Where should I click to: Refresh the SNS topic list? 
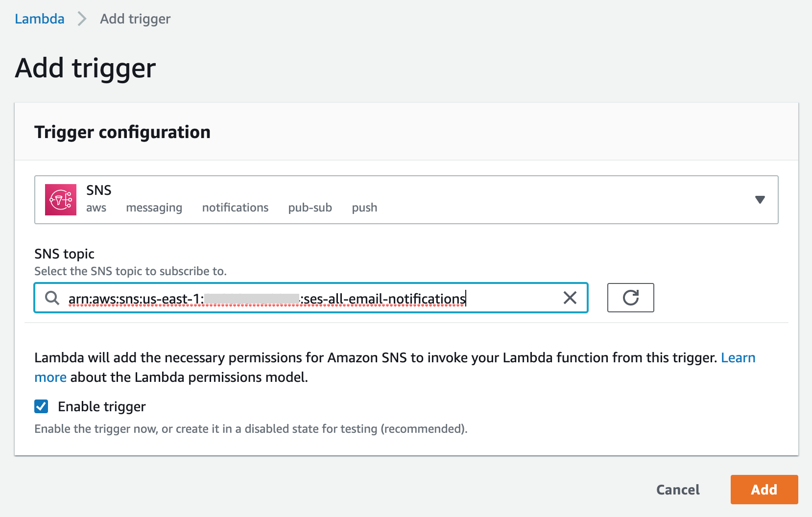tap(630, 298)
